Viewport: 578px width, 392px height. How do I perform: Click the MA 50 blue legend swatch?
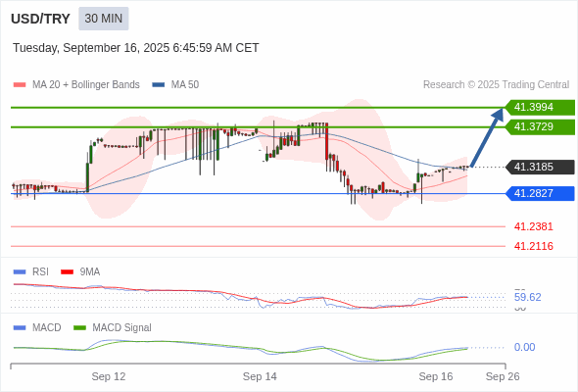(159, 85)
